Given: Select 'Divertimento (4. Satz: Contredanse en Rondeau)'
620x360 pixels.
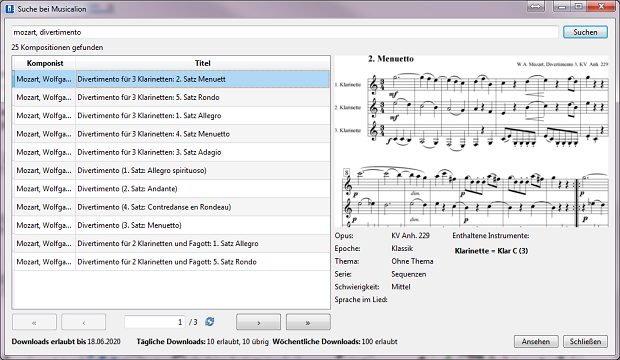Looking at the screenshot, I should pos(171,207).
